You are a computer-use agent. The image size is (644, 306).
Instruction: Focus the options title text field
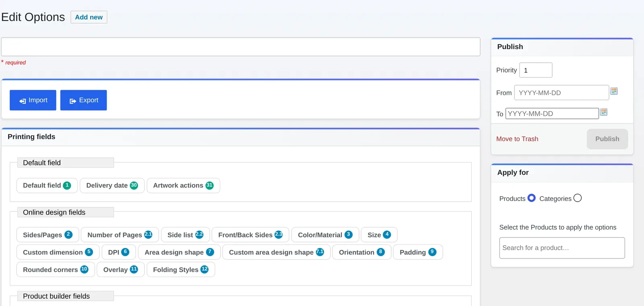pyautogui.click(x=241, y=47)
